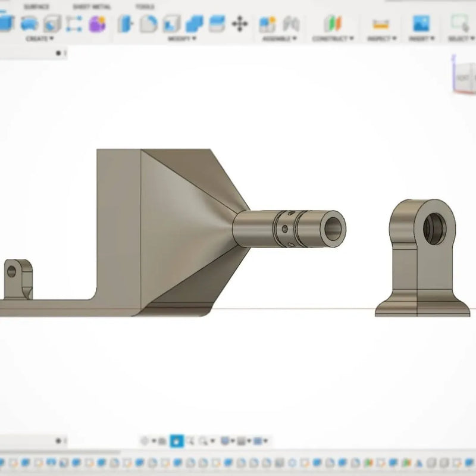
Task: Expand the CREATE dropdown menu
Action: point(40,39)
